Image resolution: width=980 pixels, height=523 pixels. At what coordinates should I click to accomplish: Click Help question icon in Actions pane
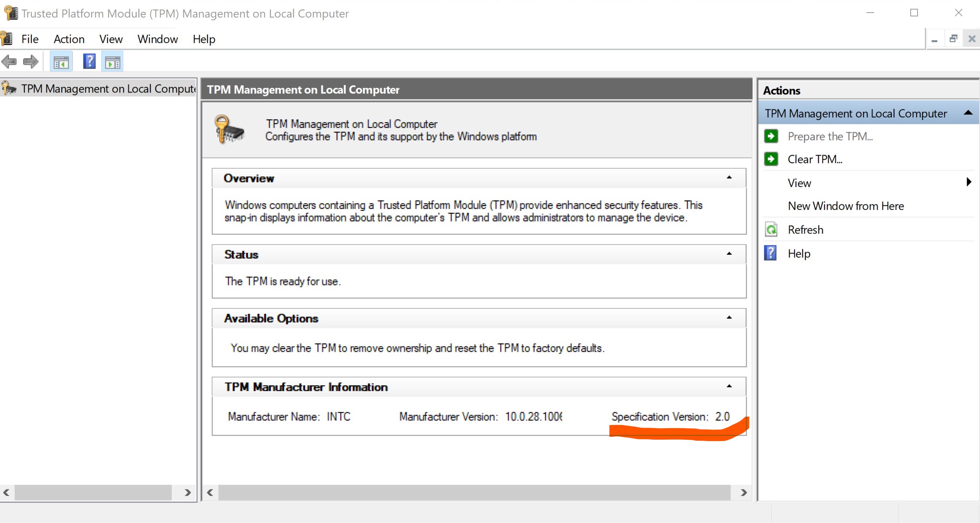tap(770, 253)
